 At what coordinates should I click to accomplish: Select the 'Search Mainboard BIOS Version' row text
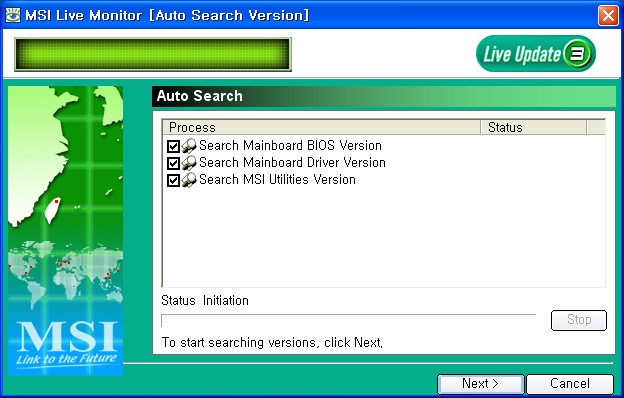[x=290, y=146]
